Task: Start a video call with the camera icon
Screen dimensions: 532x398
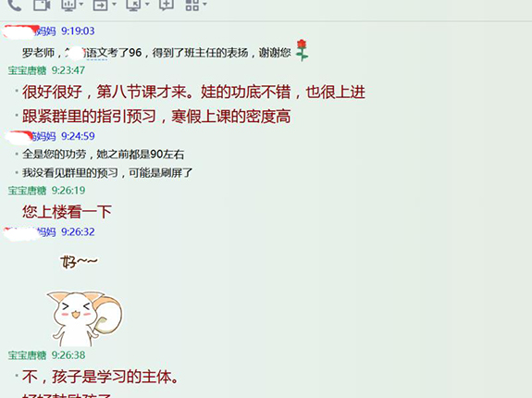Action: tap(42, 5)
